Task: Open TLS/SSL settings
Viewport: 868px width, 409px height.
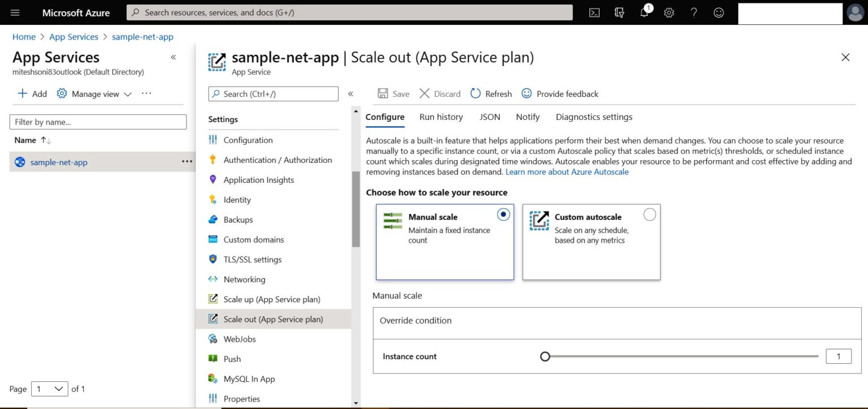Action: pos(253,259)
